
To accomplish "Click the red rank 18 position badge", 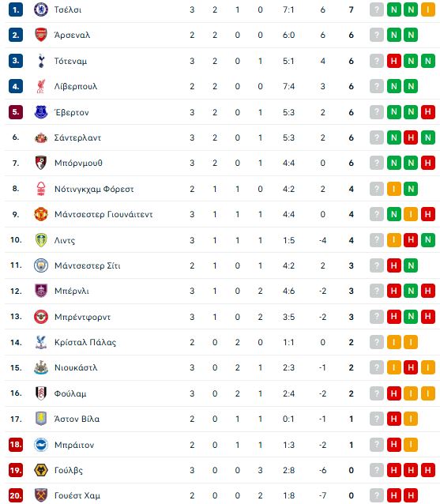I will point(16,445).
